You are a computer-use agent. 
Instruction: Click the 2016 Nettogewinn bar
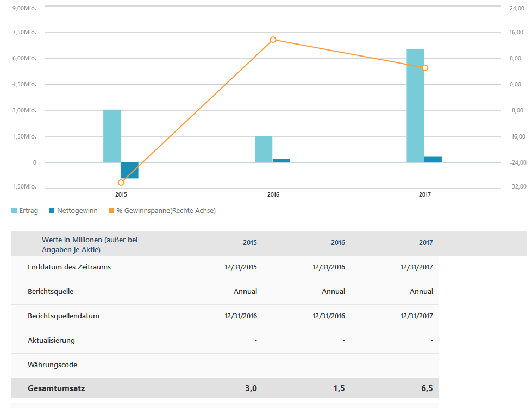tap(281, 161)
